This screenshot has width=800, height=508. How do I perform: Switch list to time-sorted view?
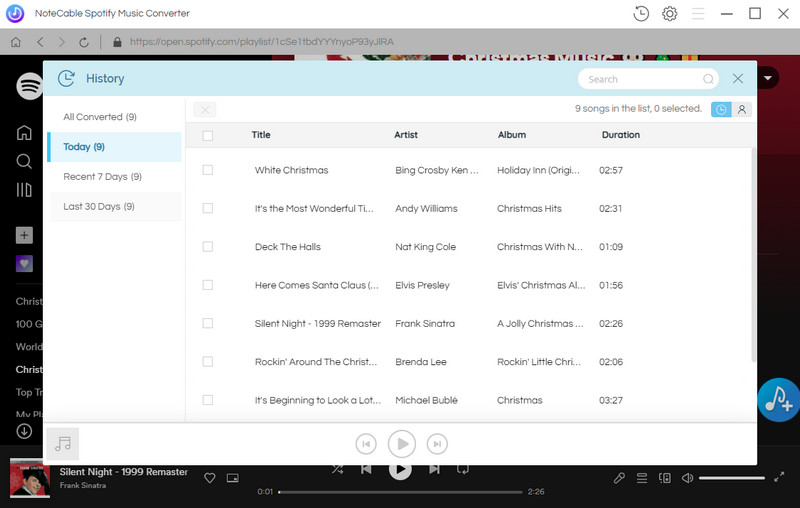tap(721, 110)
